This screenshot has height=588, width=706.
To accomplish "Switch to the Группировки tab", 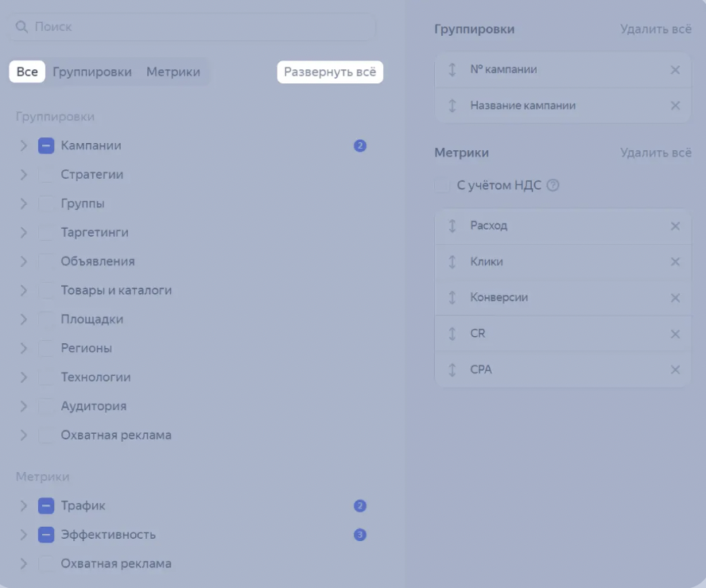I will click(x=92, y=72).
